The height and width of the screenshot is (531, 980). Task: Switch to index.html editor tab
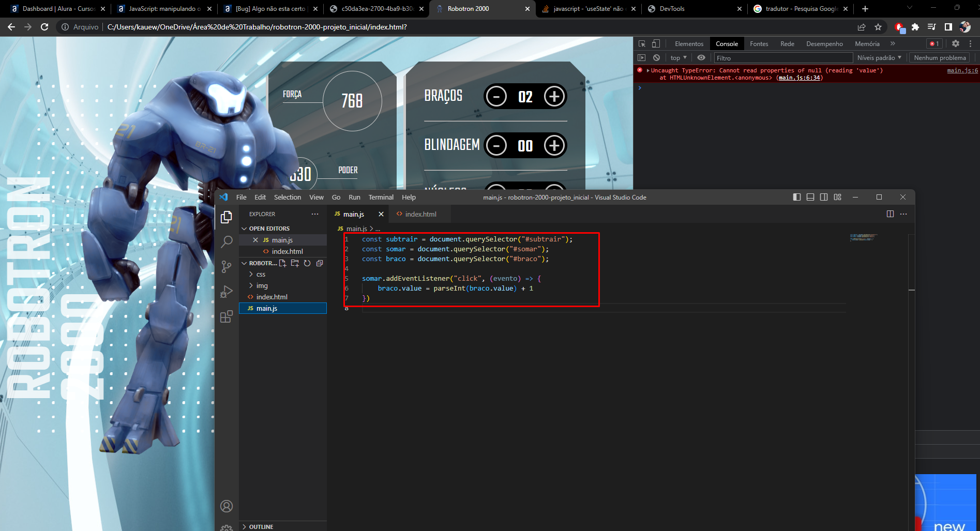[x=420, y=214]
